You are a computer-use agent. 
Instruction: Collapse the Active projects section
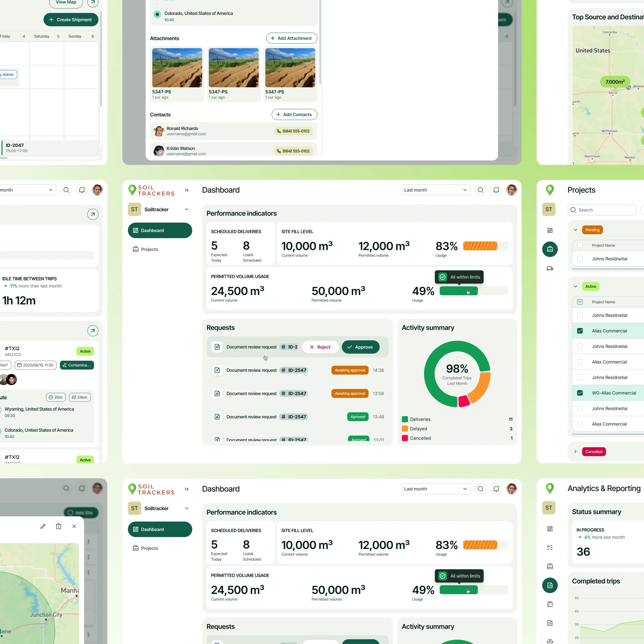click(575, 286)
